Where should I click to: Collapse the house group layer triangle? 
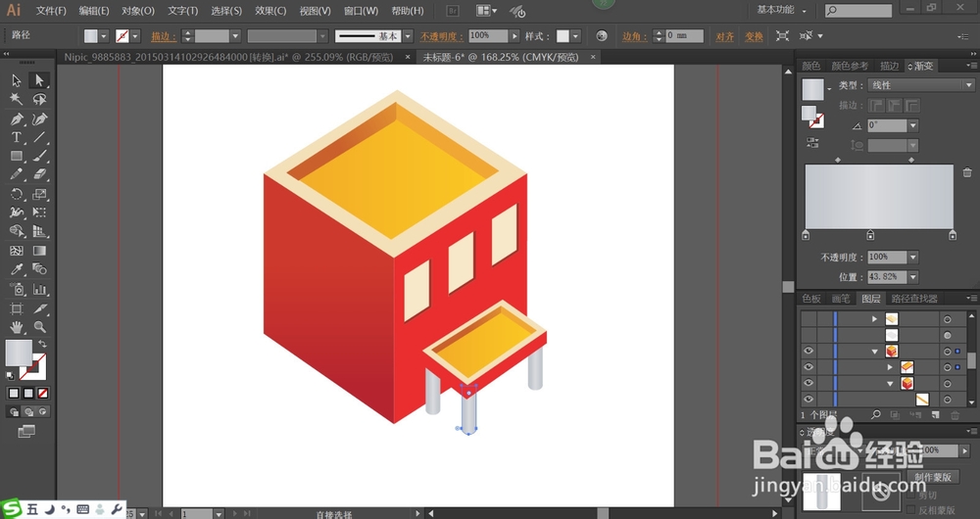tap(875, 352)
